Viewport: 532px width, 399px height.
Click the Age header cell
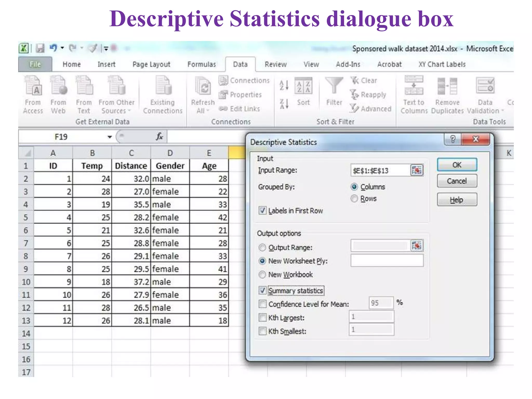(x=209, y=165)
